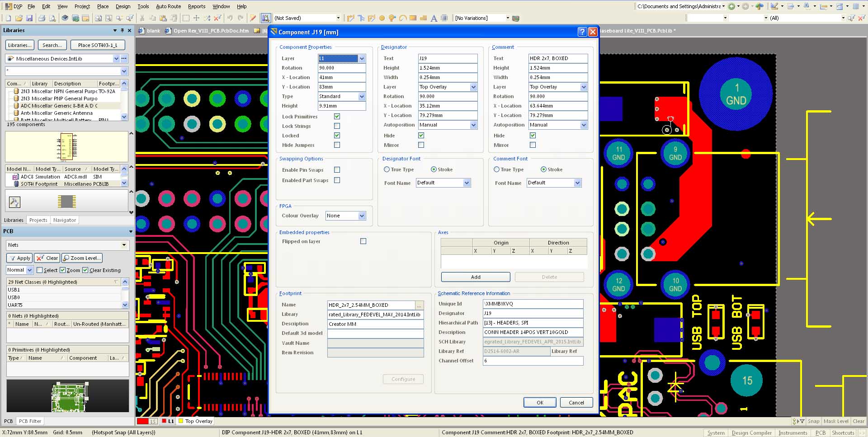Viewport: 868px width, 437px height.
Task: Click the red L1 layer color swatch
Action: click(164, 421)
